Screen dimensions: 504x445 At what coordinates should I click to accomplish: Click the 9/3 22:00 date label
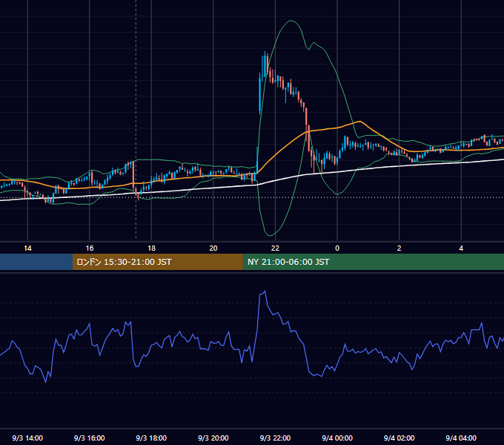275,438
